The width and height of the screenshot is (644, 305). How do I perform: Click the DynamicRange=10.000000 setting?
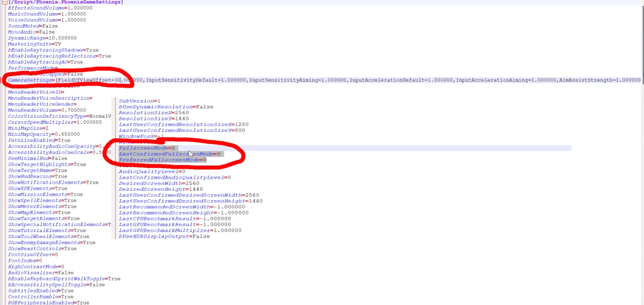(42, 38)
